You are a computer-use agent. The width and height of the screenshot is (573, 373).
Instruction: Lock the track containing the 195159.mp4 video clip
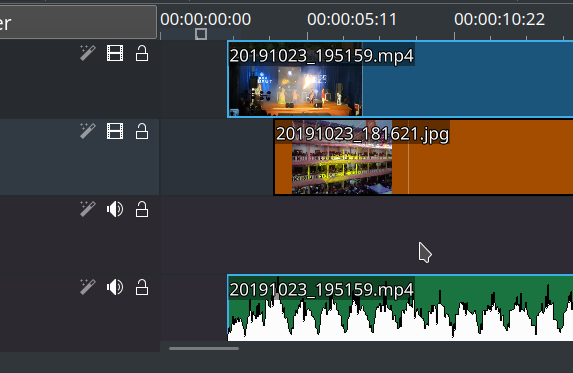pos(142,53)
